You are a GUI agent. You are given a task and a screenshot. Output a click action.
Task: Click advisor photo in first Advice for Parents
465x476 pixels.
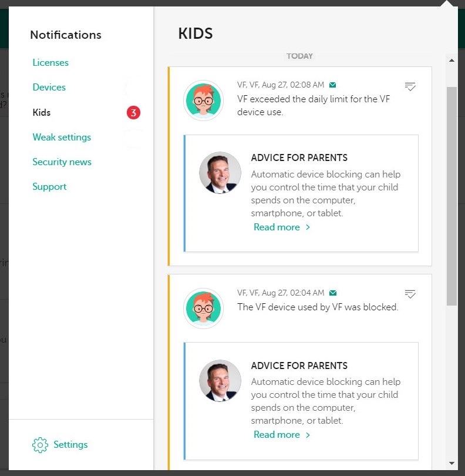(220, 173)
